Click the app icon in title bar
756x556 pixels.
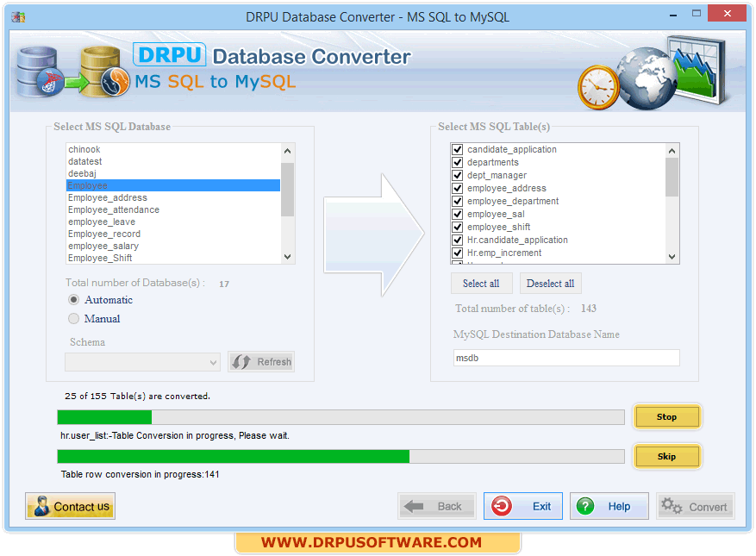pos(18,17)
